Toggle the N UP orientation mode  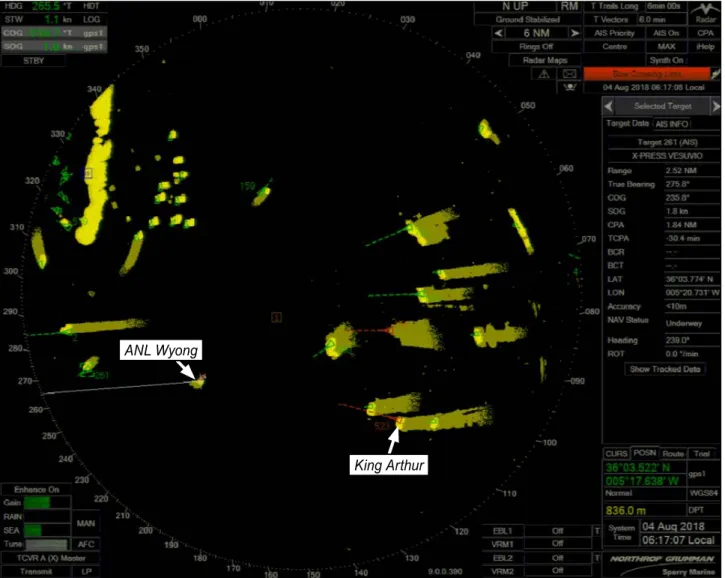coord(515,6)
